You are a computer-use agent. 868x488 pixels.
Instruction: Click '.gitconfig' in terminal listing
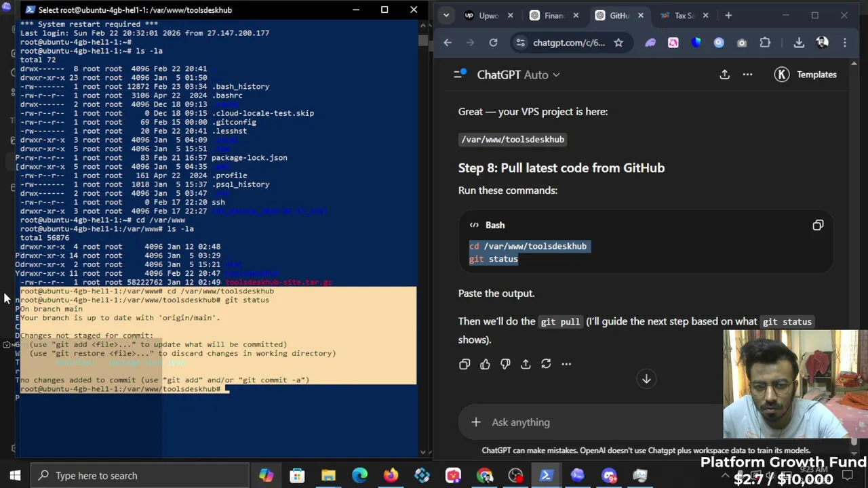click(x=234, y=122)
